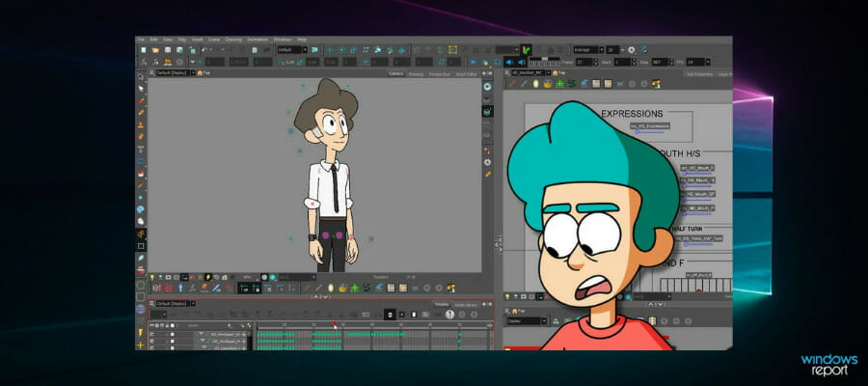Screen dimensions: 868x386
Task: Click the orange pencil icon in right panel toolbar
Action: [x=511, y=84]
